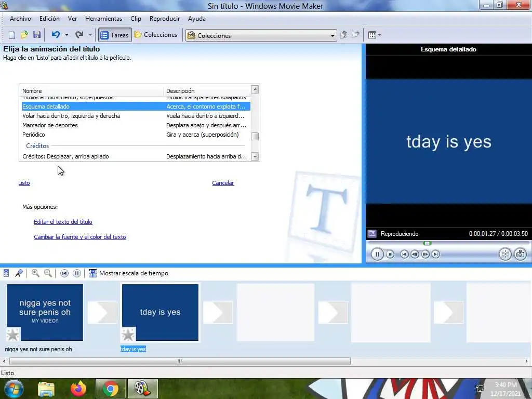This screenshot has width=532, height=399.
Task: Open the Views dropdown button
Action: [375, 35]
